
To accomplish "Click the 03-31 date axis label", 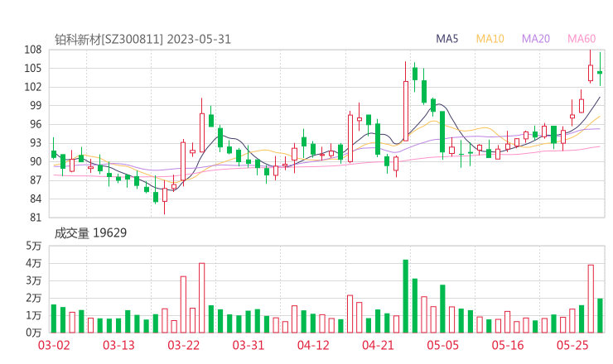I will coord(249,345).
